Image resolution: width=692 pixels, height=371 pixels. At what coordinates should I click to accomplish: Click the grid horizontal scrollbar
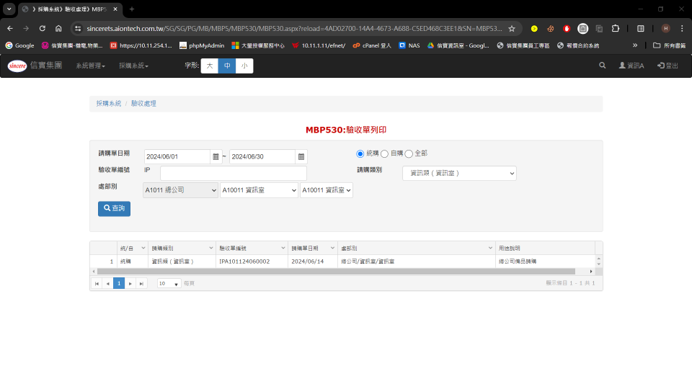336,271
